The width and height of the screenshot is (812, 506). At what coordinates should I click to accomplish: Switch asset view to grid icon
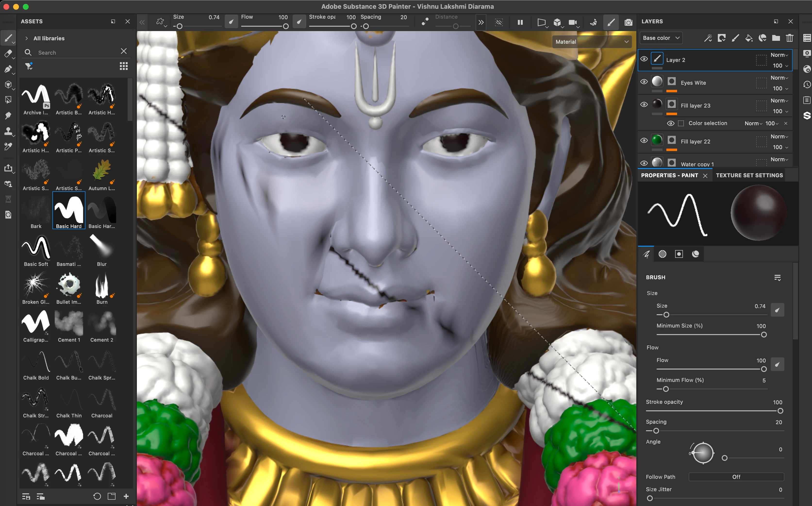coord(124,66)
